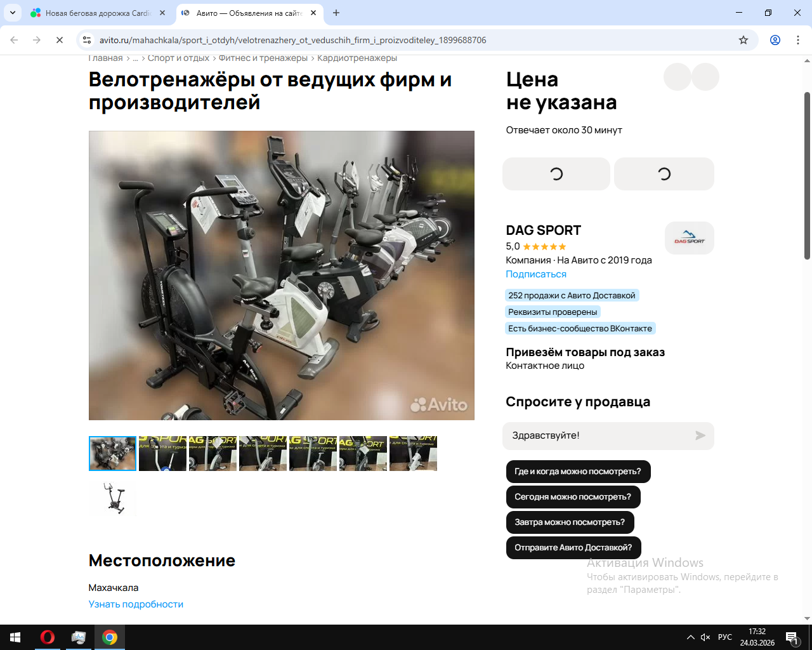Click the site information icon in address bar

coord(88,40)
